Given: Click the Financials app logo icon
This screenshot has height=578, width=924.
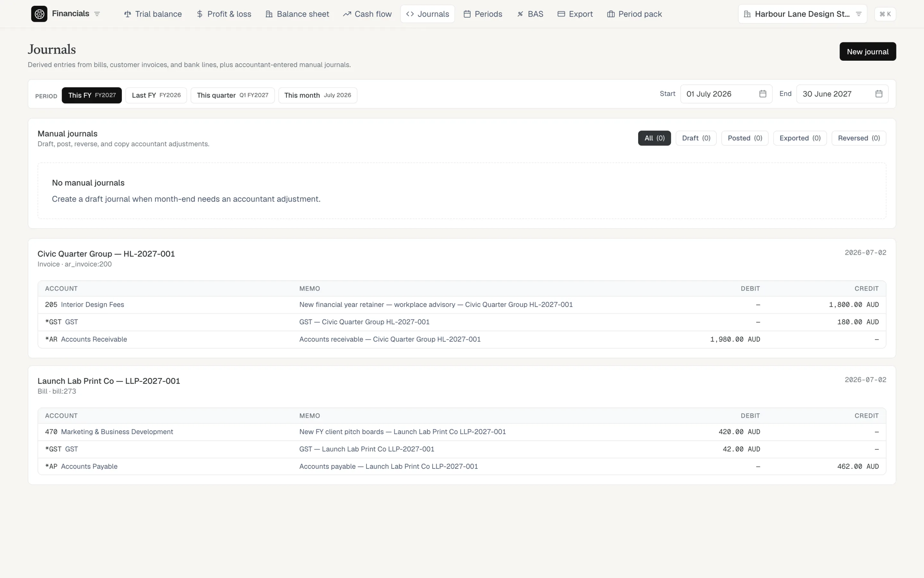Looking at the screenshot, I should pyautogui.click(x=39, y=14).
